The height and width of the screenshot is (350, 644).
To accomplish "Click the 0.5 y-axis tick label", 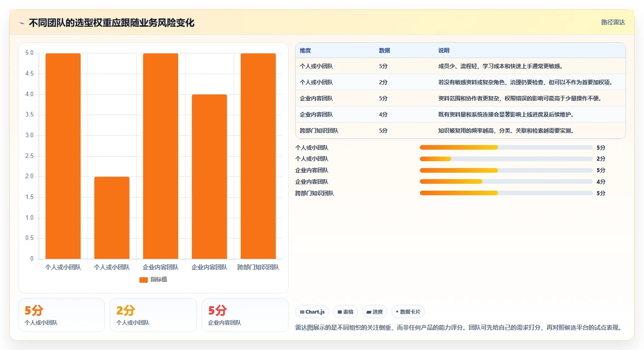I will (x=29, y=238).
